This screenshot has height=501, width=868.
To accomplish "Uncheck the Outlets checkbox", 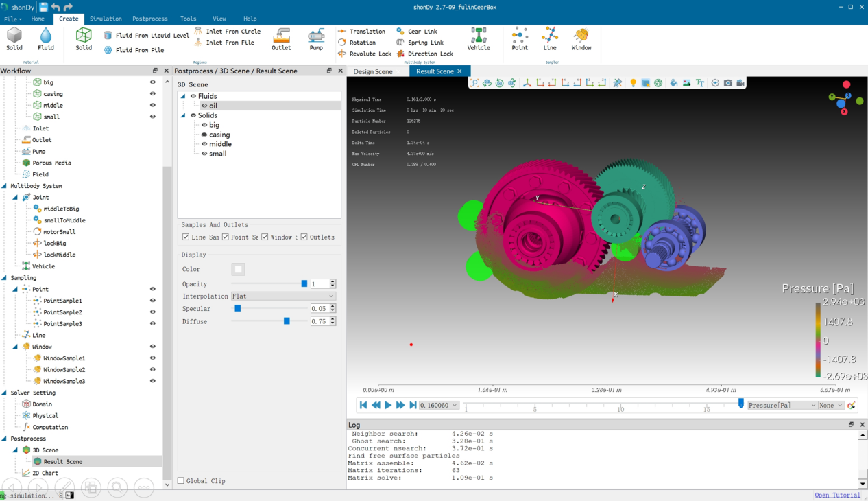I will [x=304, y=237].
